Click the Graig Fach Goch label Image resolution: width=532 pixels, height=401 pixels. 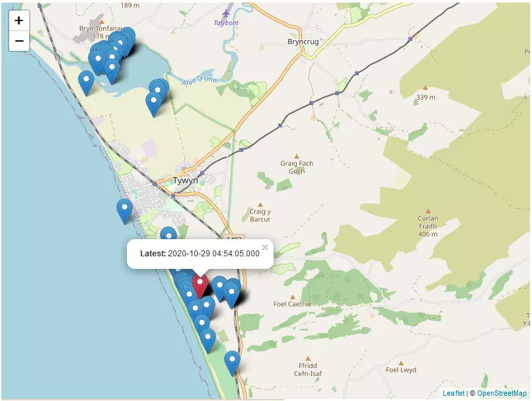tap(297, 167)
